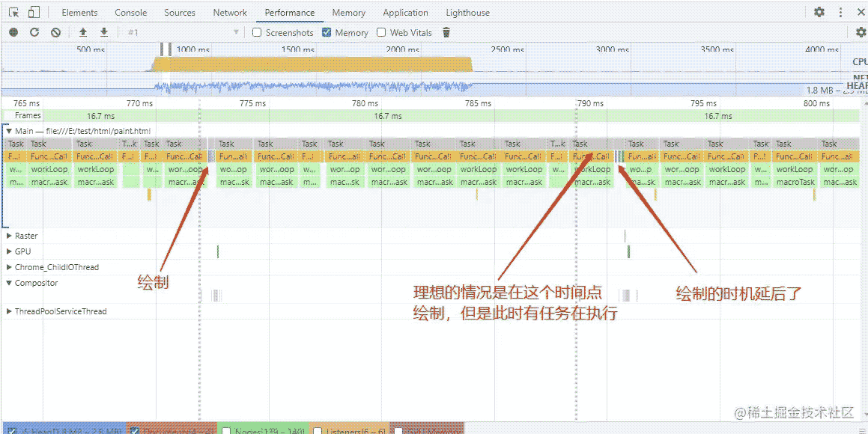Viewport: 868px width, 434px height.
Task: Switch to the Lighthouse tab
Action: (467, 13)
